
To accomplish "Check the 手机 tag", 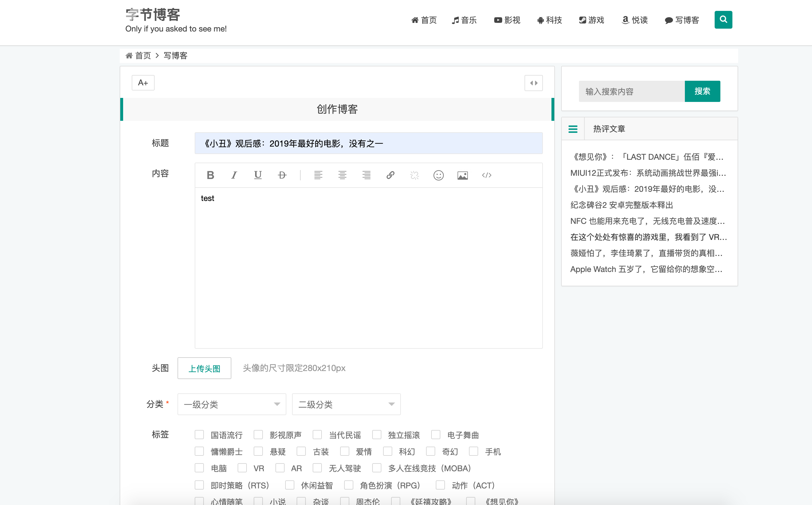I will point(474,451).
